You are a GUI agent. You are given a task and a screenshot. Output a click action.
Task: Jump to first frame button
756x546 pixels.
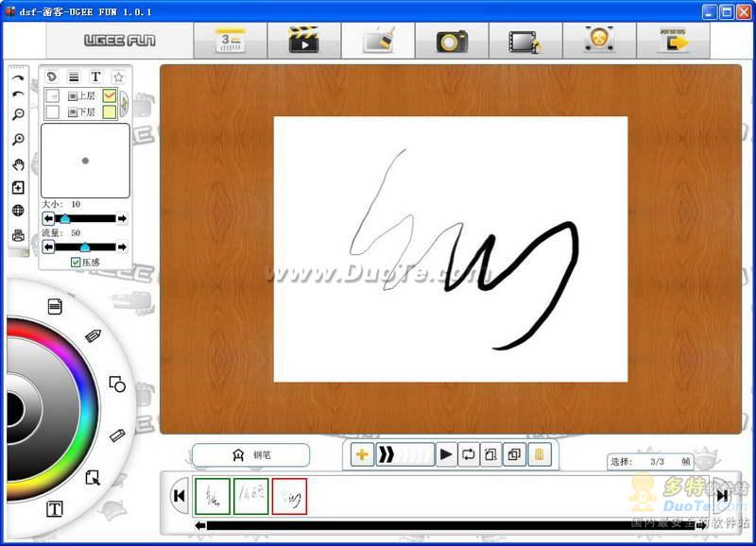click(x=180, y=496)
